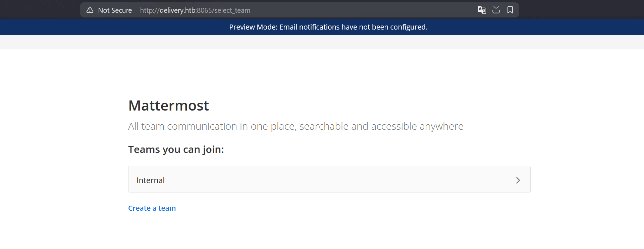The height and width of the screenshot is (249, 644).
Task: Click the select_team path in the URL
Action: [x=232, y=10]
